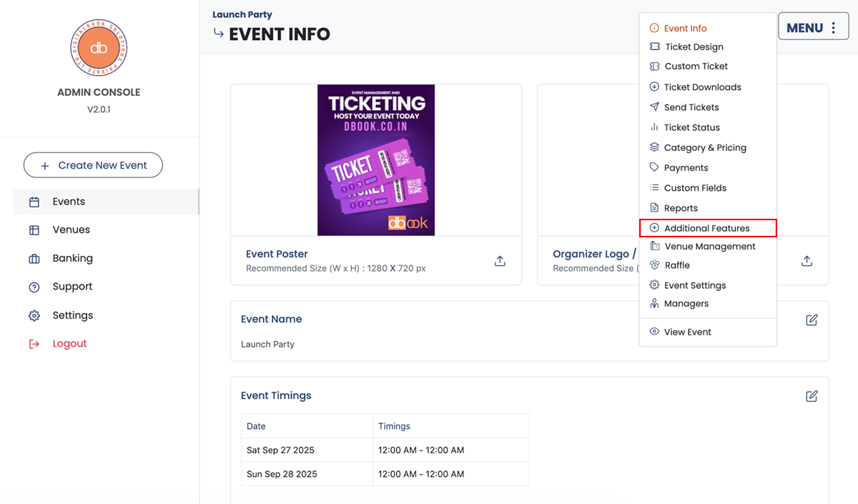Click the Event Poster upload icon
This screenshot has height=504, width=858.
click(x=500, y=261)
